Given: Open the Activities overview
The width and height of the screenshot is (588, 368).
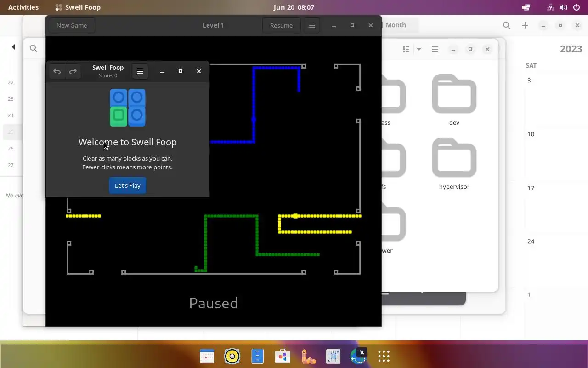Looking at the screenshot, I should (23, 7).
